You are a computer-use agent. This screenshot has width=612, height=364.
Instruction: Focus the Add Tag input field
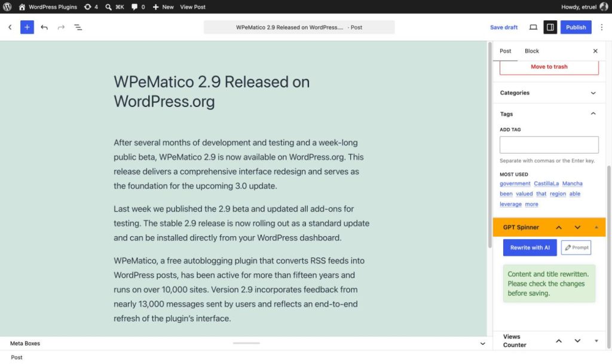click(x=549, y=145)
